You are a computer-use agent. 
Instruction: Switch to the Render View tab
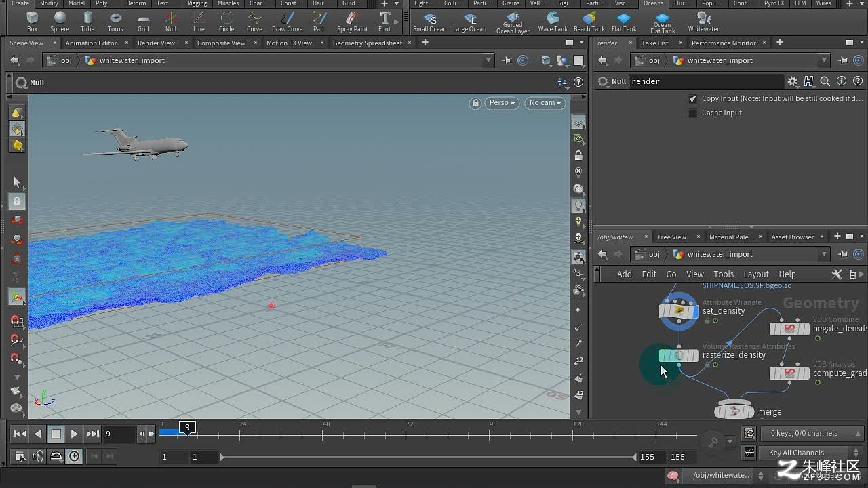[x=157, y=43]
